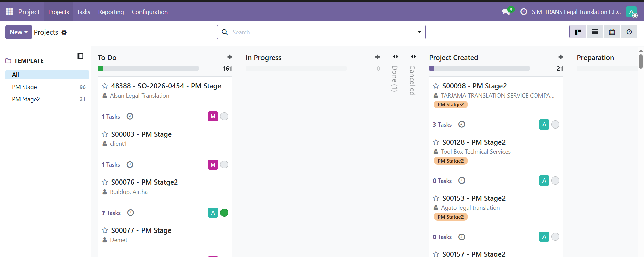Add a project in Project Created column
Screen dimensions: 644x257
tap(561, 57)
